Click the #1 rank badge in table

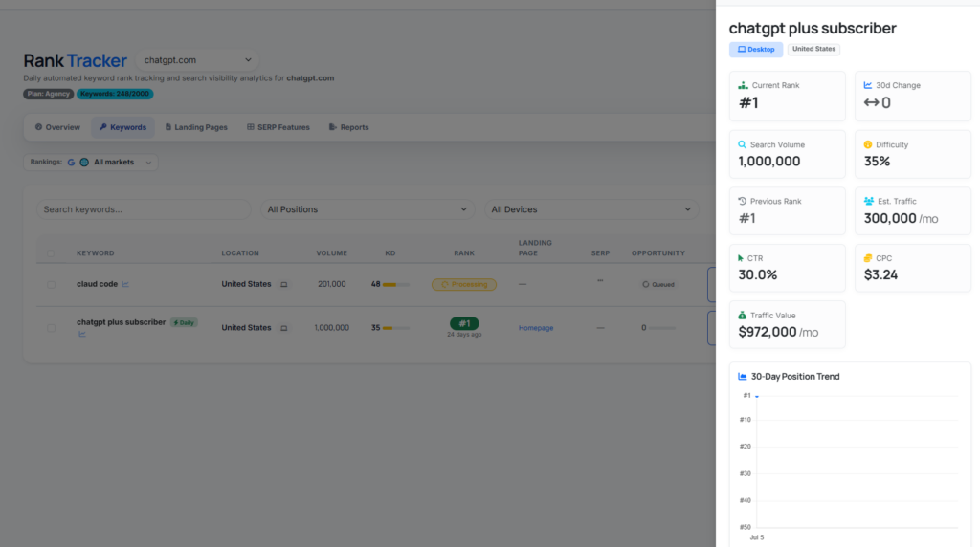click(x=464, y=323)
